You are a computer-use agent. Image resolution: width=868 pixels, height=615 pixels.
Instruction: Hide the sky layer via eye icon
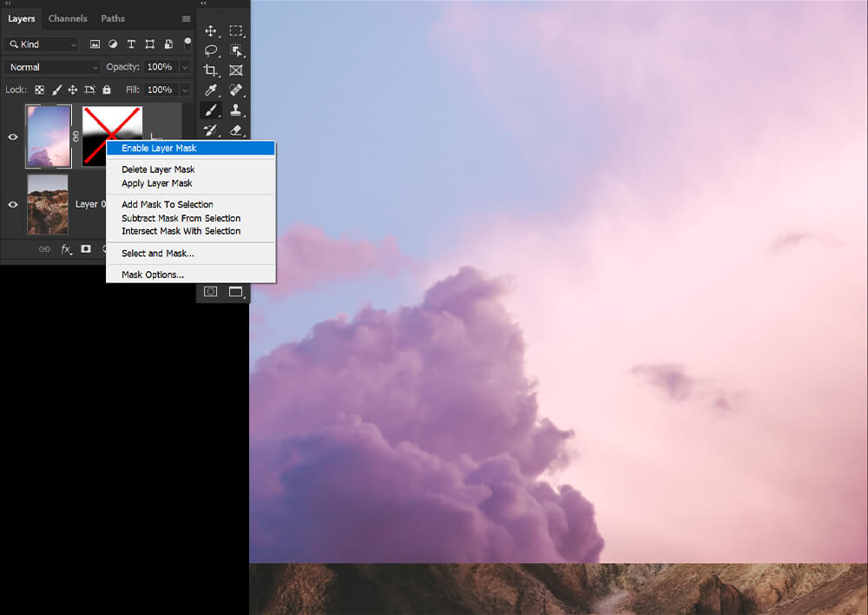coord(13,136)
